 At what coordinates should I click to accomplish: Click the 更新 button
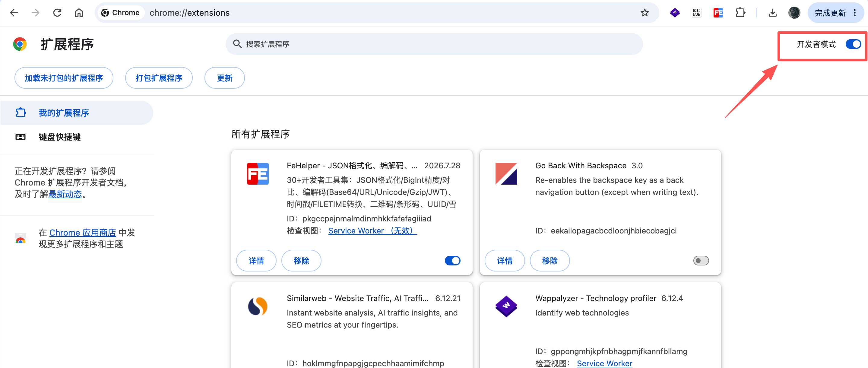pyautogui.click(x=224, y=78)
